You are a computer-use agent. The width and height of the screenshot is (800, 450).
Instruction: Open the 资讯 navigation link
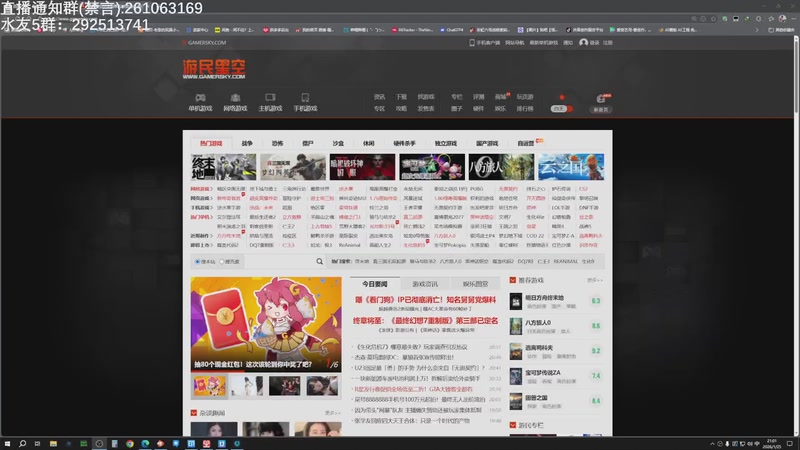tap(379, 97)
